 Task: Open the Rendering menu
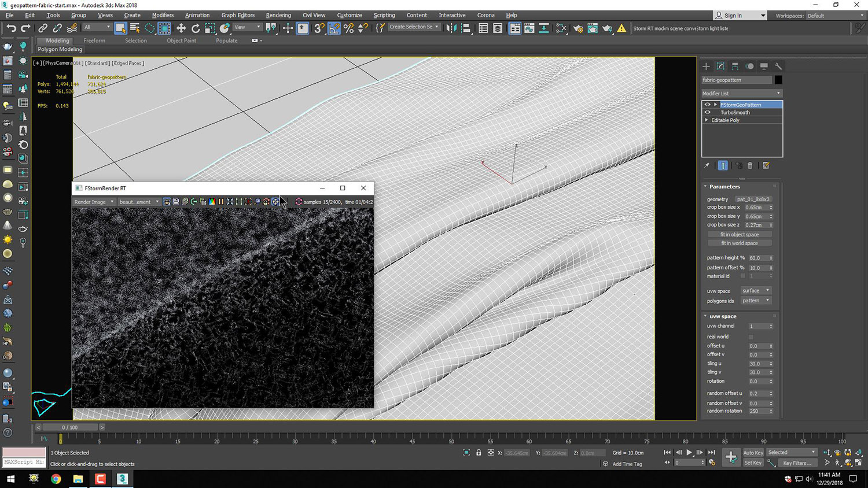click(278, 15)
